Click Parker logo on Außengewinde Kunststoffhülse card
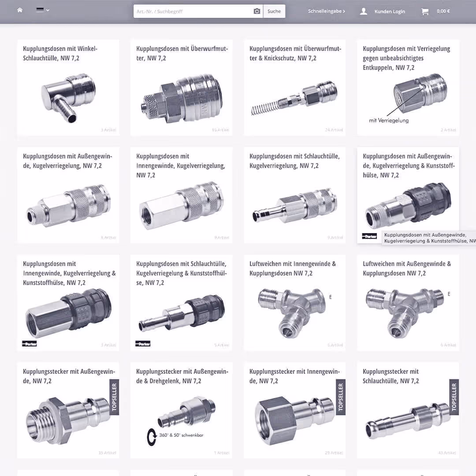Viewport: 476px width, 476px height. click(369, 236)
